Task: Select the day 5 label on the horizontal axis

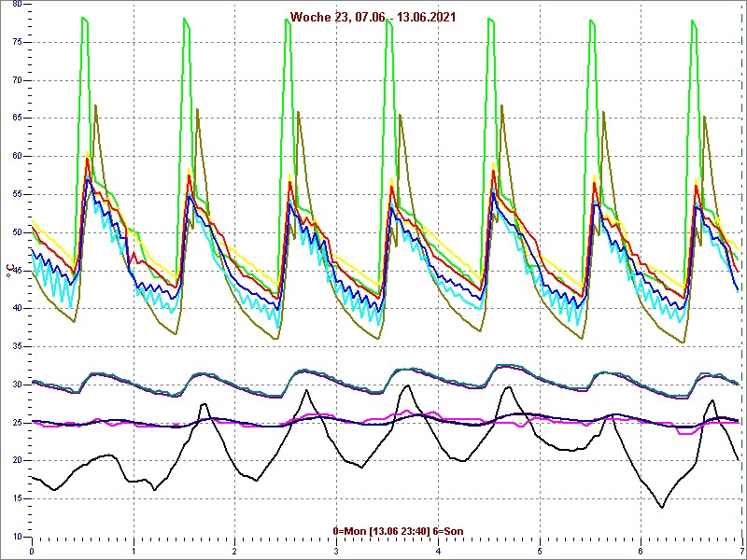Action: coord(540,552)
